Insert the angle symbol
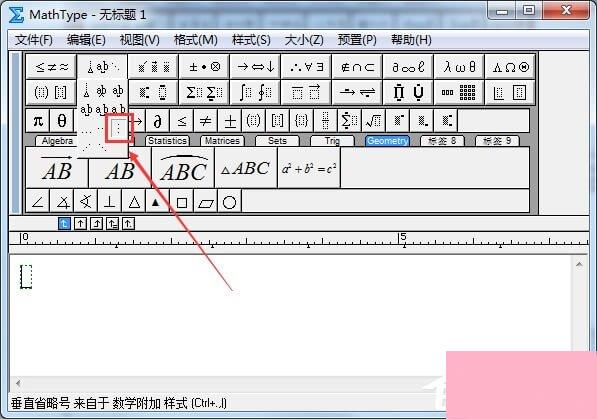This screenshot has width=597, height=419. coord(38,201)
